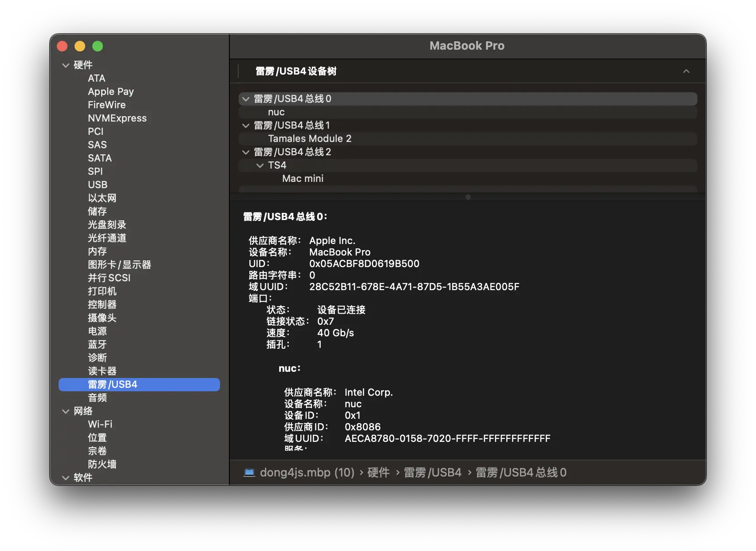
Task: Collapse the 硬件 section in the sidebar
Action: [x=66, y=65]
